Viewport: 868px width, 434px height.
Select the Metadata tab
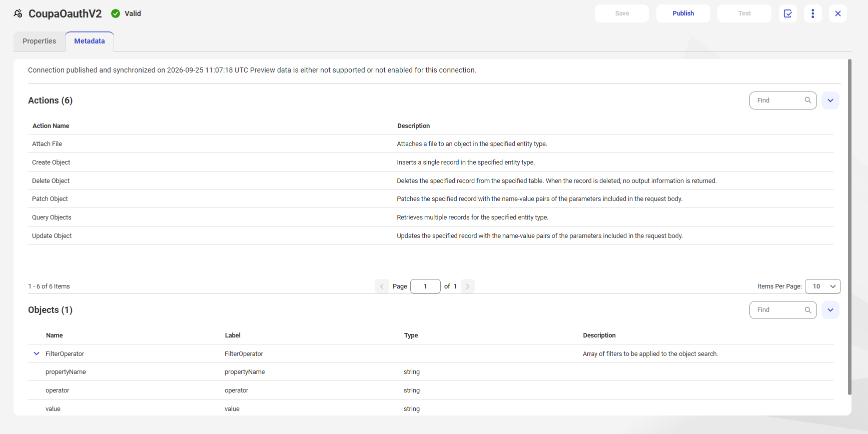[90, 41]
